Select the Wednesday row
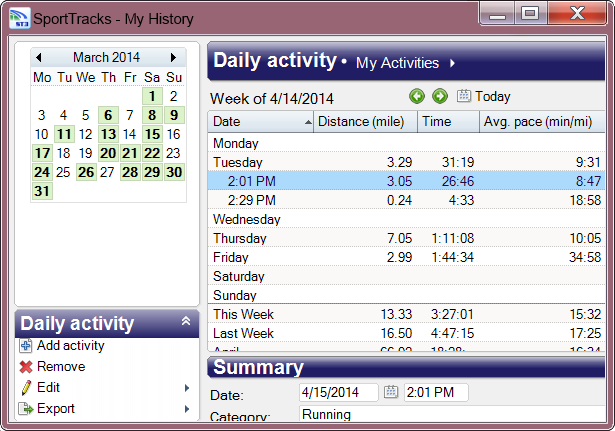This screenshot has height=431, width=615. coord(406,219)
